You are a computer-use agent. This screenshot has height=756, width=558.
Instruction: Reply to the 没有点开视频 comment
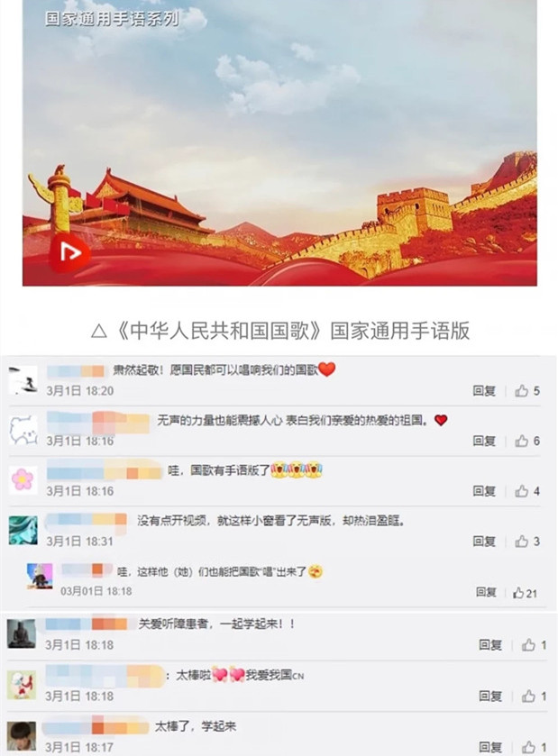484,542
